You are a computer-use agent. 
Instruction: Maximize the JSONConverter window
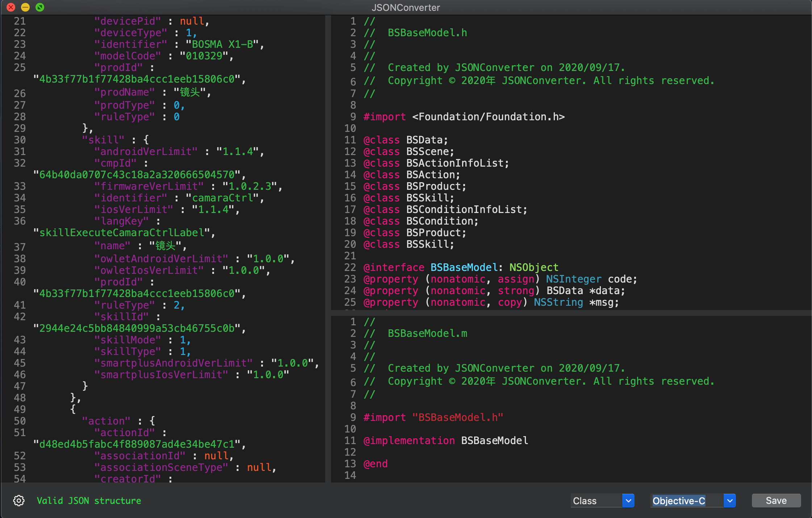[40, 7]
